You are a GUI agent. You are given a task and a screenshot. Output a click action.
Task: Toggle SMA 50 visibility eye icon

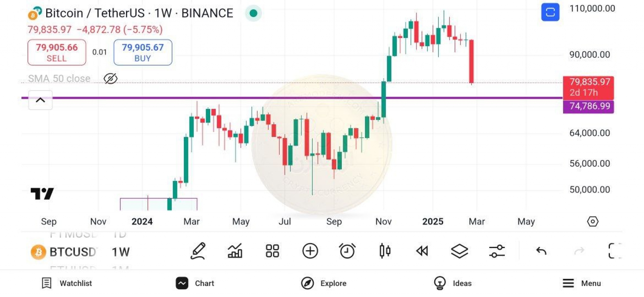110,79
